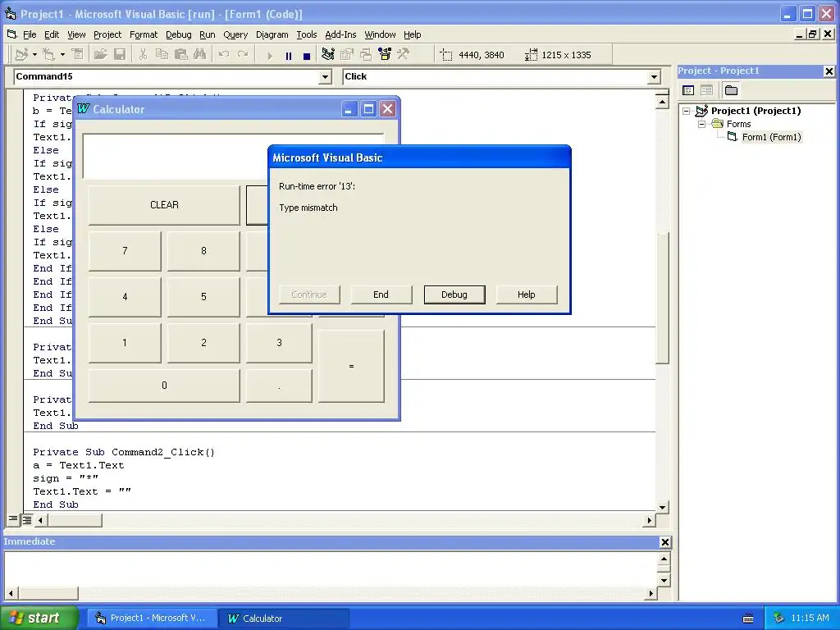Open the Tools menu
Viewport: 840px width, 630px height.
point(307,34)
